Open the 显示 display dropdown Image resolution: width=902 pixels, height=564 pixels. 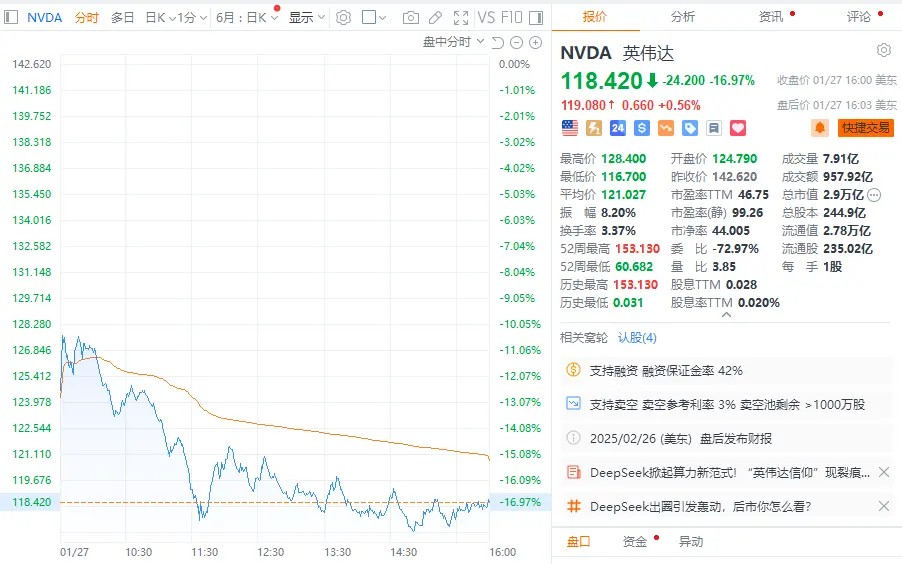click(307, 18)
